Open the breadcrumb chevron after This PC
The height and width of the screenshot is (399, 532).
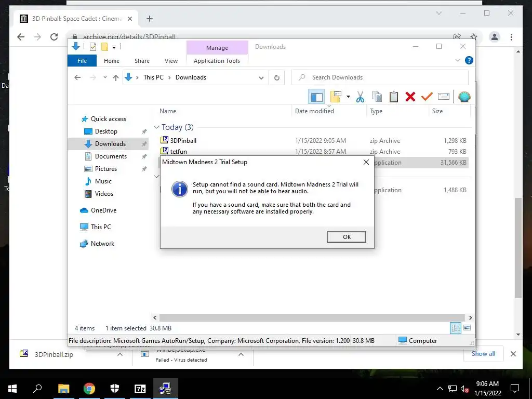point(170,78)
